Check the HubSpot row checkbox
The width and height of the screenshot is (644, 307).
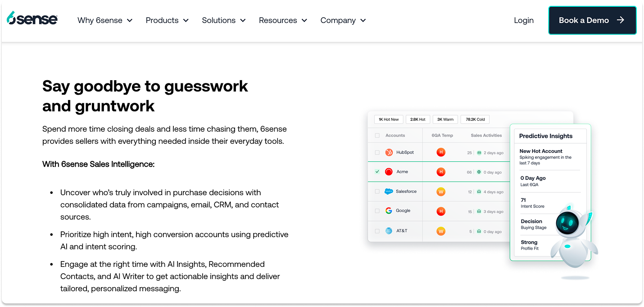coord(377,152)
